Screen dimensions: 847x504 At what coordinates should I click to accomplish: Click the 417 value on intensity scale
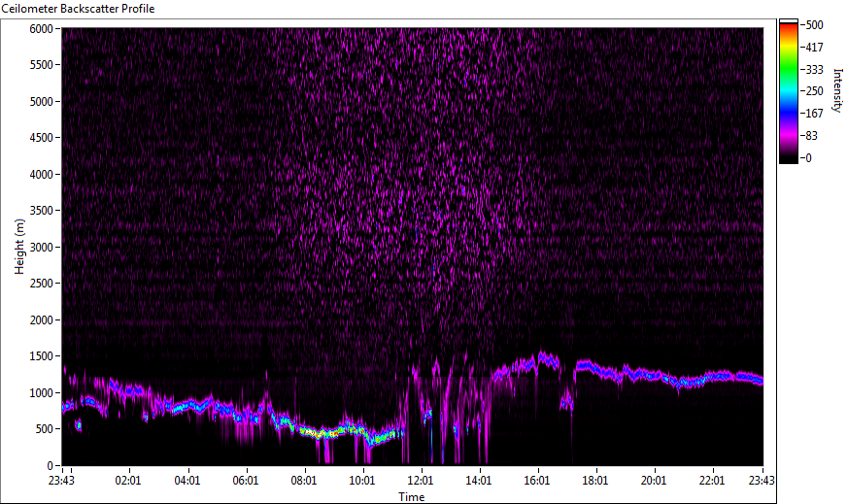point(814,47)
